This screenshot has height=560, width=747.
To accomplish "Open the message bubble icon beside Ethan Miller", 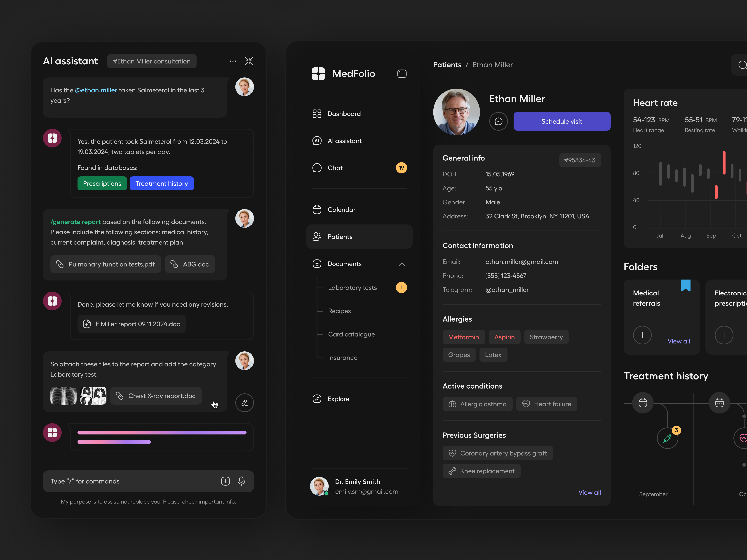I will 498,121.
